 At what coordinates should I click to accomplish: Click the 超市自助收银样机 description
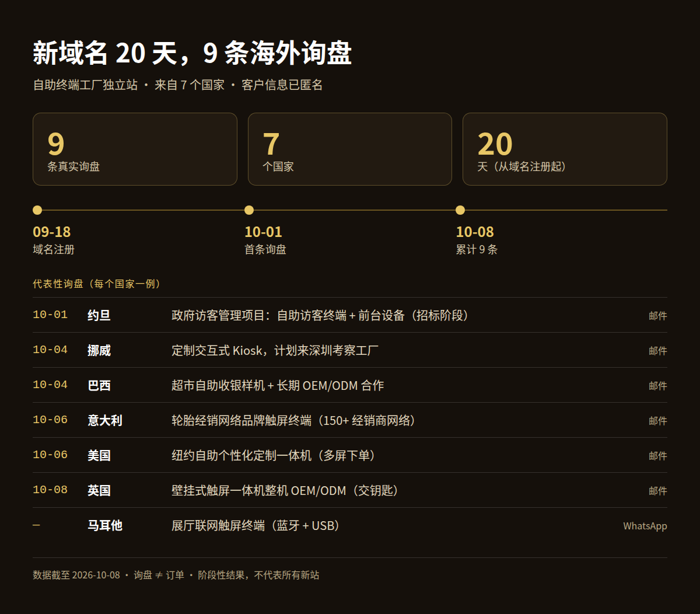[278, 385]
